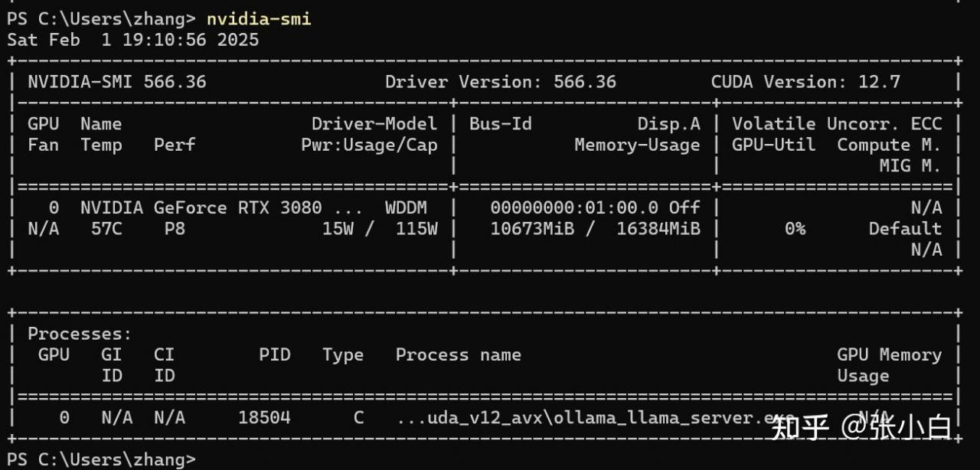Click the Fan column header
The image size is (980, 470).
coord(44,145)
